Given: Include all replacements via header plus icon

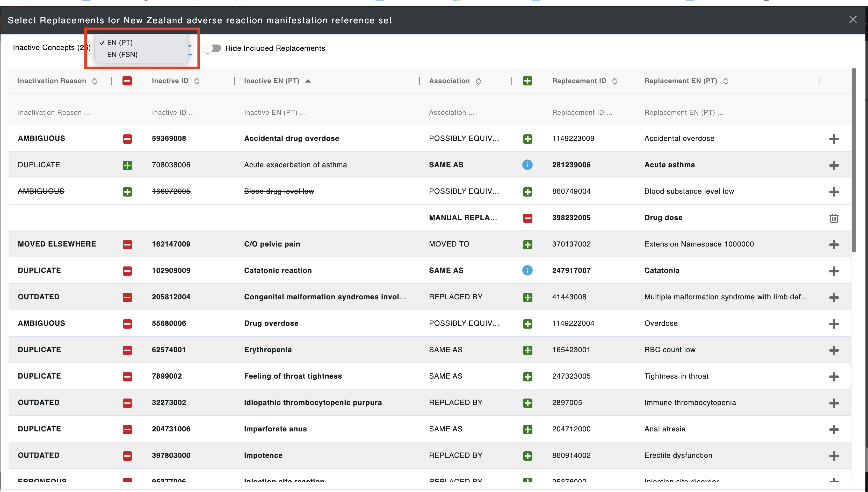Looking at the screenshot, I should 527,81.
